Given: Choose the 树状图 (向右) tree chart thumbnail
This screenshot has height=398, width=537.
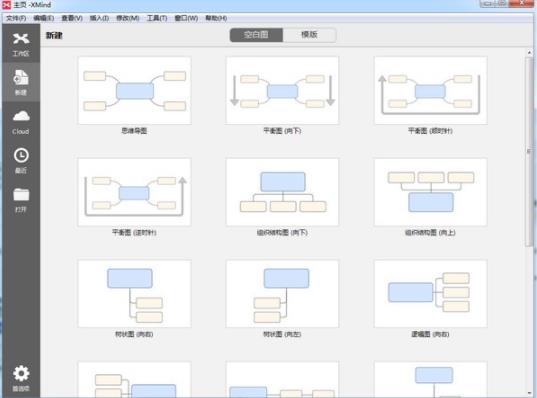Looking at the screenshot, I should (x=135, y=294).
